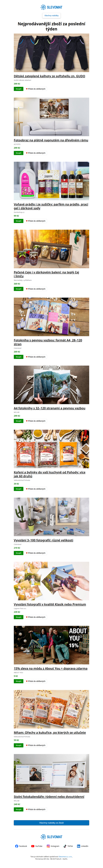This screenshot has width=103, height=868.
Task: Click the Všechny nabídky button at the top
Action: (x=51, y=15)
